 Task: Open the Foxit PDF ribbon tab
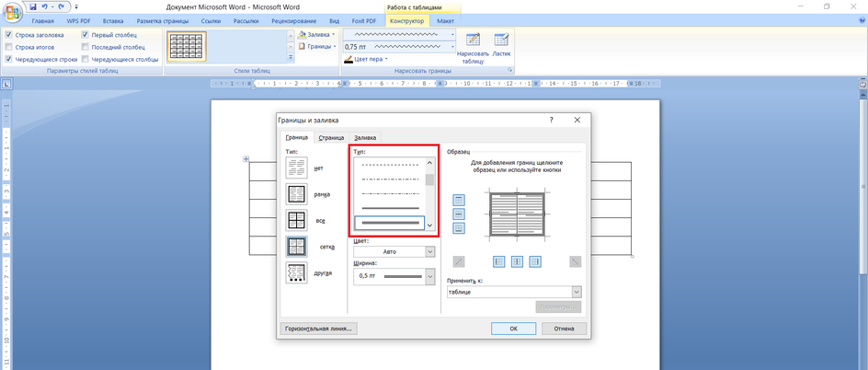tap(364, 21)
